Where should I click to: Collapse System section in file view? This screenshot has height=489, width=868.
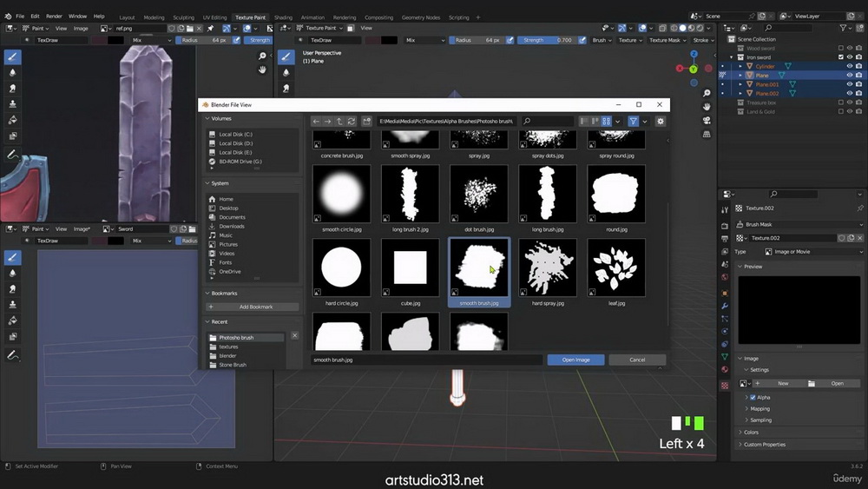pyautogui.click(x=207, y=183)
